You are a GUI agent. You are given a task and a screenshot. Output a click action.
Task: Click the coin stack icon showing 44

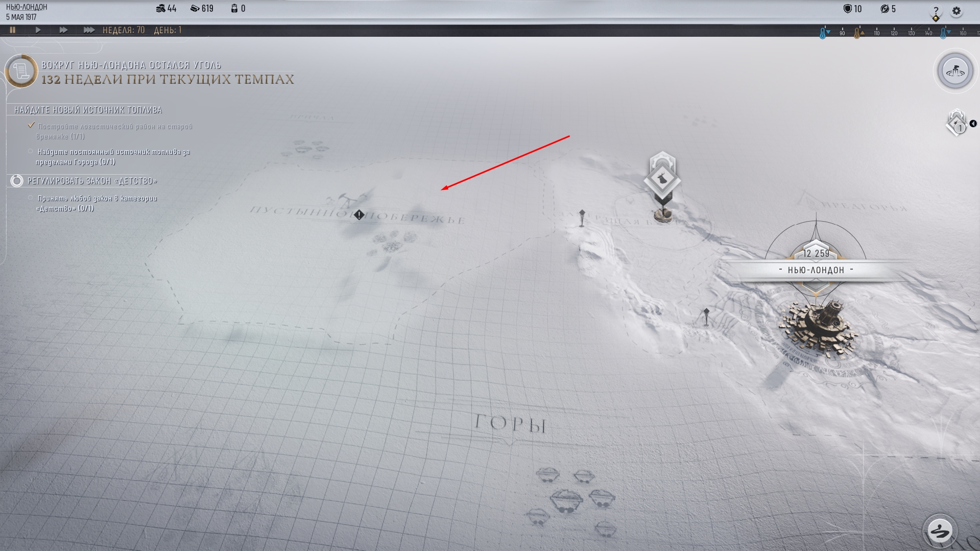tap(160, 9)
